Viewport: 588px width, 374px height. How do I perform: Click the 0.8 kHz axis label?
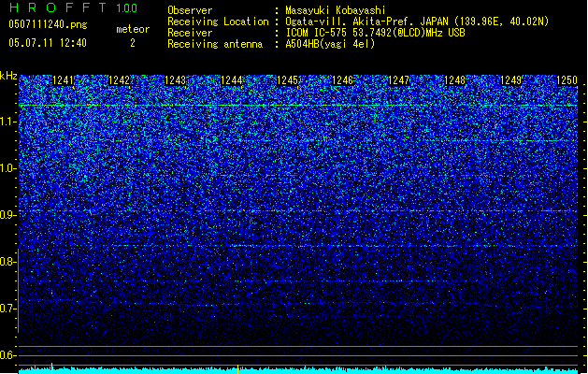(8, 262)
